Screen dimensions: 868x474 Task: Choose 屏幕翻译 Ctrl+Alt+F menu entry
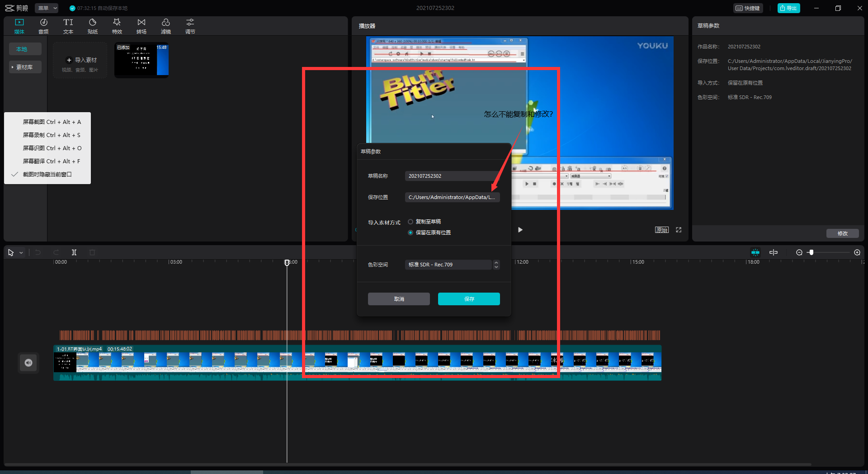(47, 161)
